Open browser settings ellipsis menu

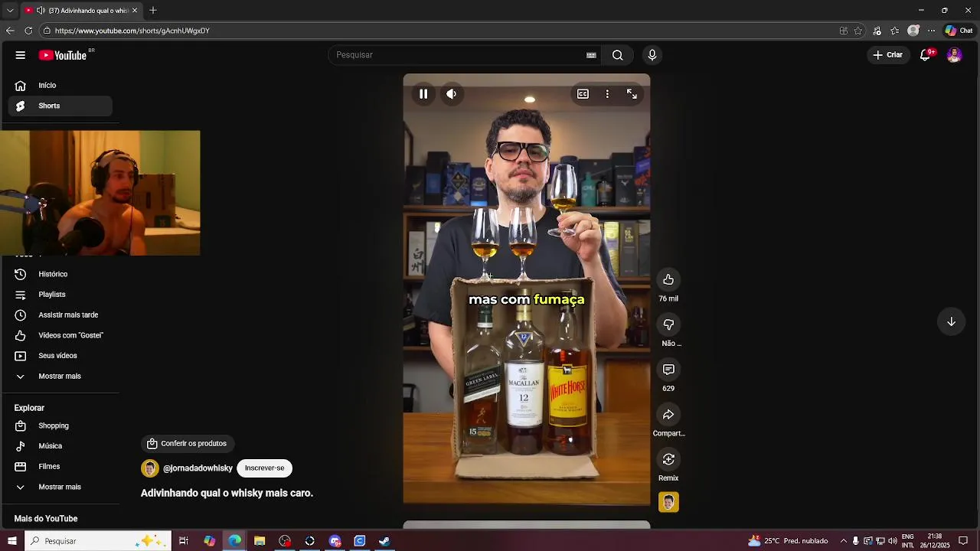click(931, 31)
